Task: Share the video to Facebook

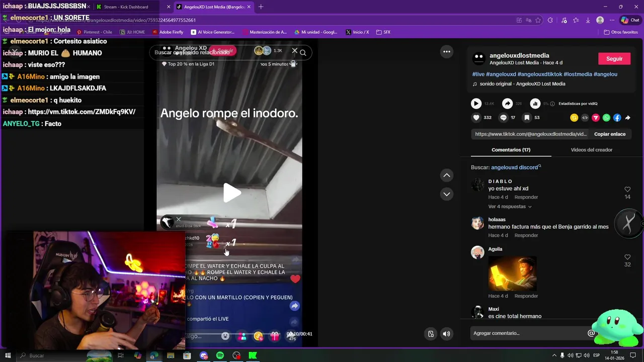Action: [617, 118]
